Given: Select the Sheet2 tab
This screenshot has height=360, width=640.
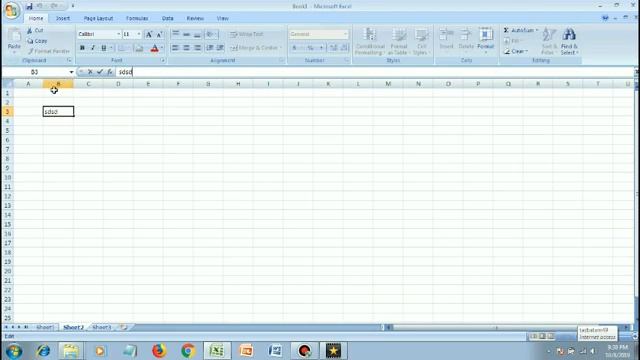Looking at the screenshot, I should (73, 327).
